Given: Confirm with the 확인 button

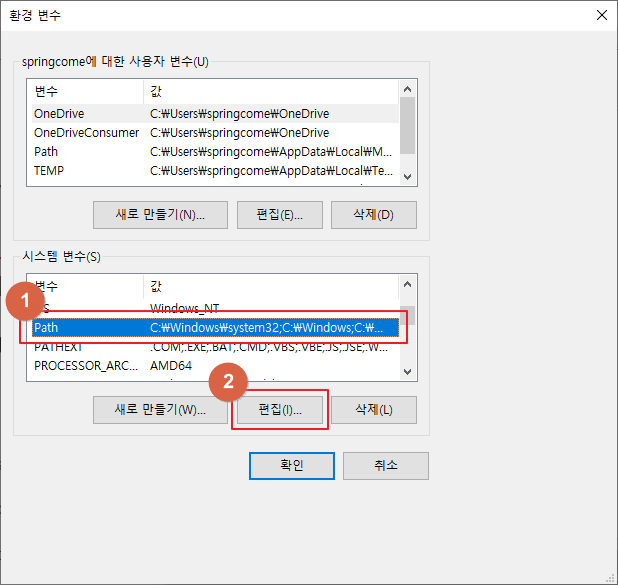Looking at the screenshot, I should [291, 466].
